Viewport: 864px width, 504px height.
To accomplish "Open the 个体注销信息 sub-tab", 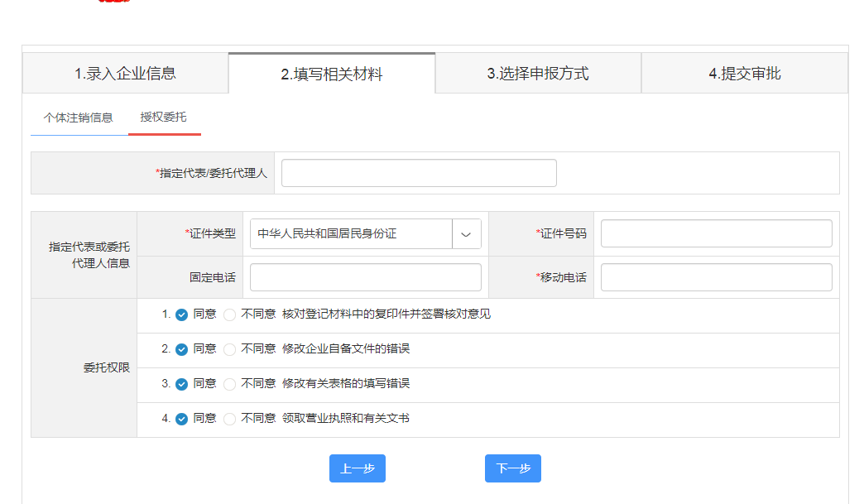I will (x=79, y=118).
